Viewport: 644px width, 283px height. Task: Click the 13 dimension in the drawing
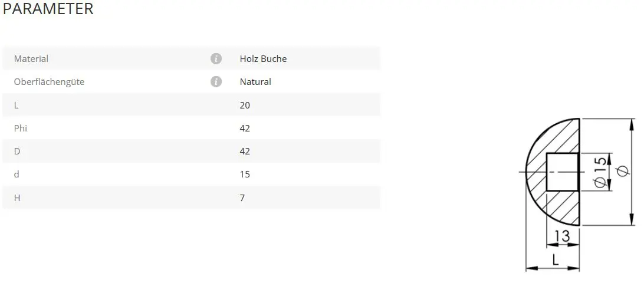pyautogui.click(x=563, y=236)
